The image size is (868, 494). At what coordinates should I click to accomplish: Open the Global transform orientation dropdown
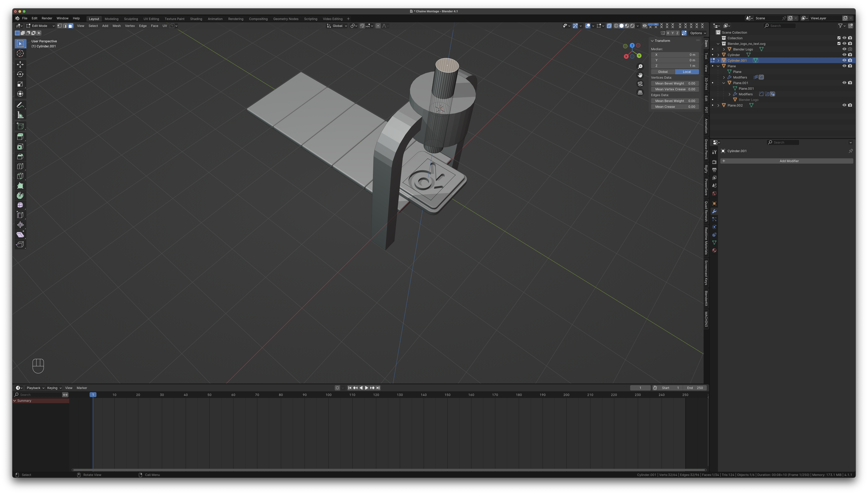click(337, 26)
